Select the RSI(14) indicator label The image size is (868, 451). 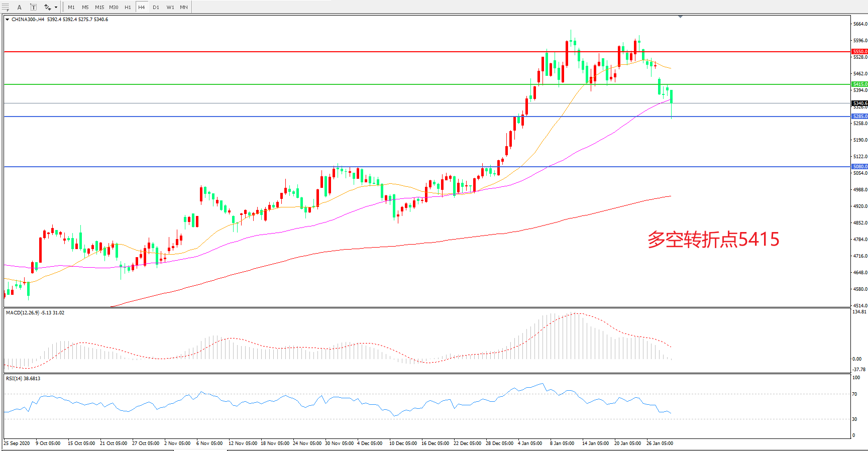point(23,379)
